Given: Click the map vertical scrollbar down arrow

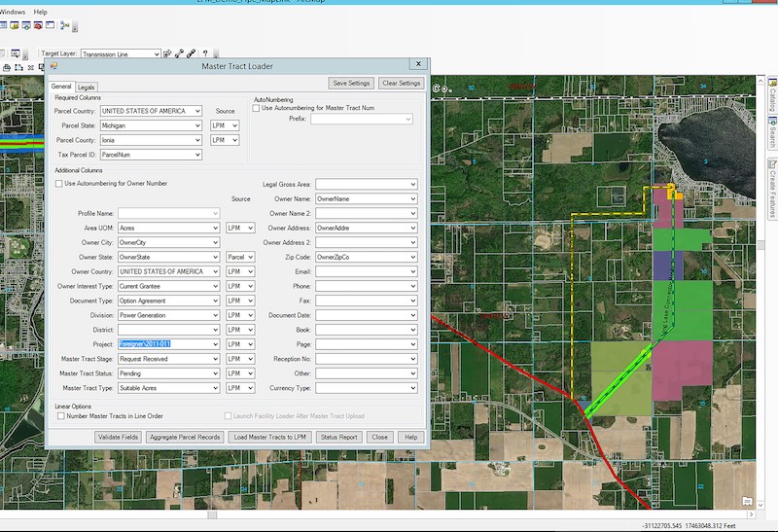Looking at the screenshot, I should (x=760, y=505).
